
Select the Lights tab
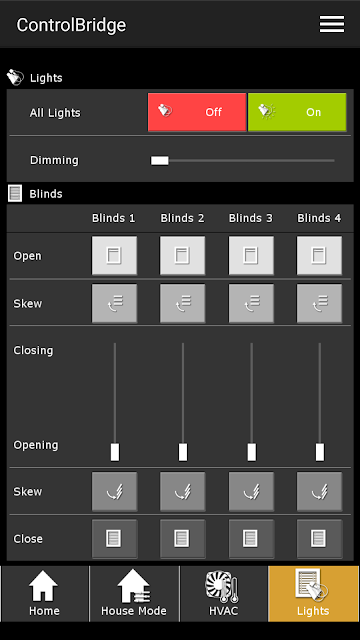click(x=313, y=593)
